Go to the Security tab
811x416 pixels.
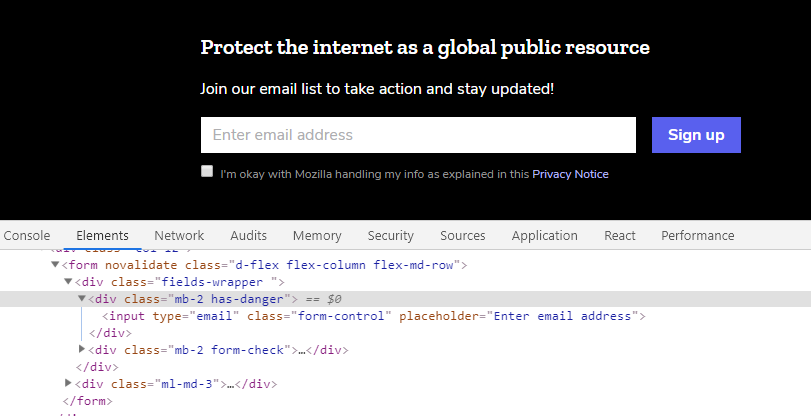[x=391, y=235]
